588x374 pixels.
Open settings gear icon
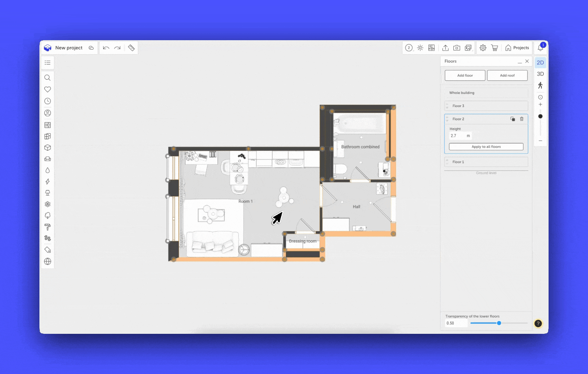point(483,48)
